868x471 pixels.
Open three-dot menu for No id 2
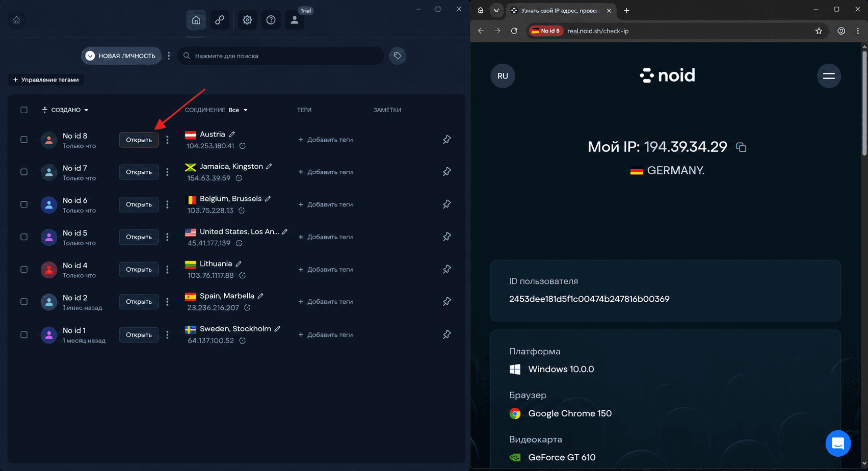pos(167,302)
